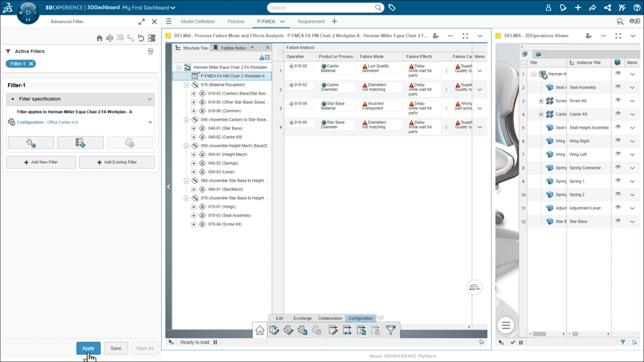Click the round menu button in 3DOperations Viewer
The height and width of the screenshot is (362, 644).
click(x=506, y=326)
